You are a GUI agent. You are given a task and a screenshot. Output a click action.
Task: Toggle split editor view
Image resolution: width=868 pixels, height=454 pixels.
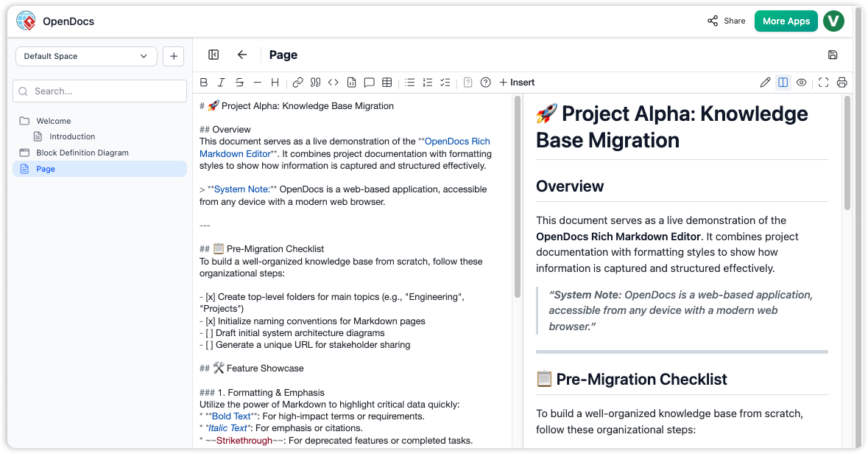point(783,82)
